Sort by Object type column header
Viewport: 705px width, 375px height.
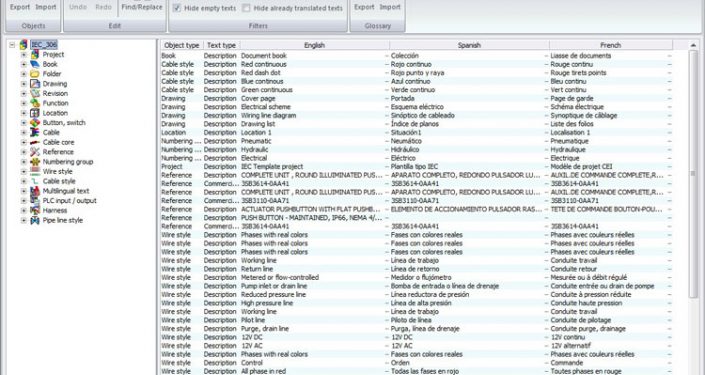tap(182, 45)
